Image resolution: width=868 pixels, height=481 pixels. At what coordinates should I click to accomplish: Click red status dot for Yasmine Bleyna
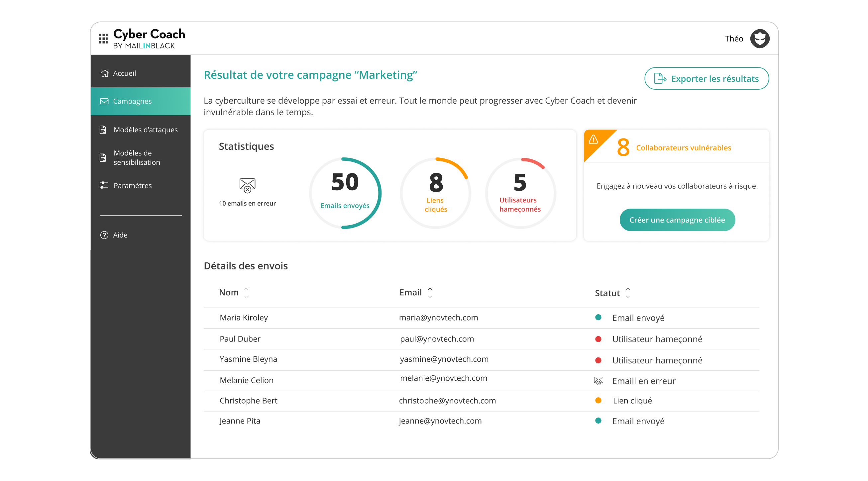pos(598,360)
